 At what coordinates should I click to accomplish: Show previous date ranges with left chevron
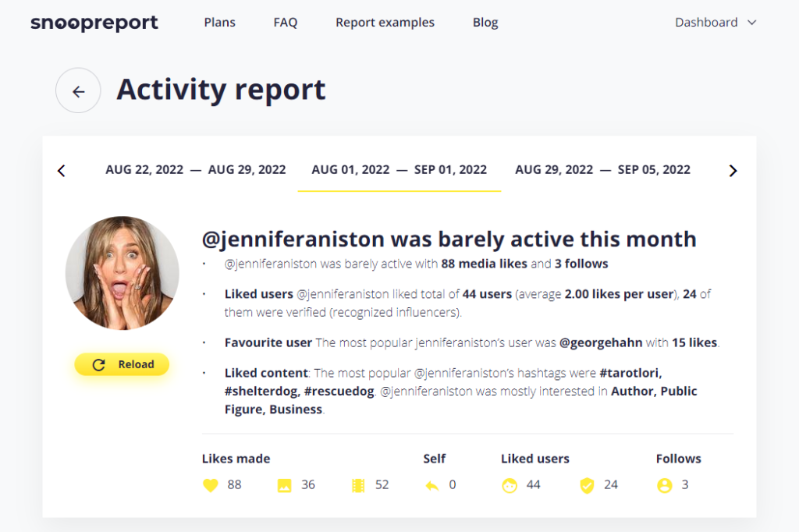62,171
